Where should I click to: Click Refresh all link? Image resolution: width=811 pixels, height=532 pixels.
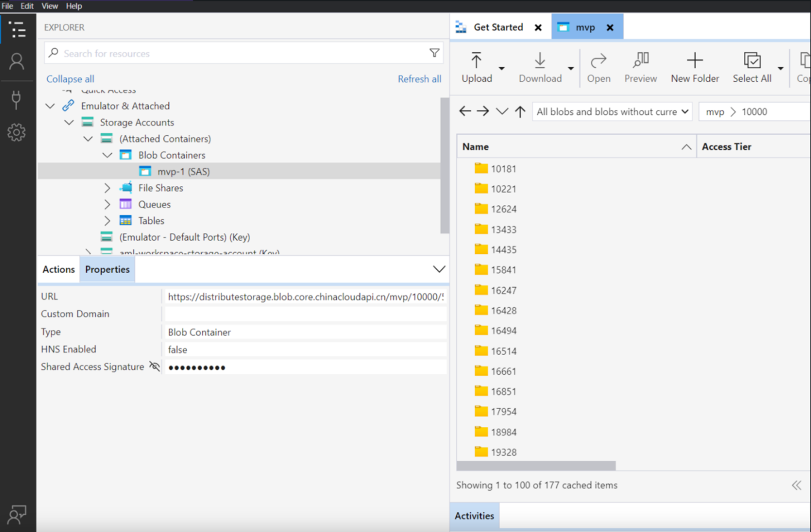419,79
